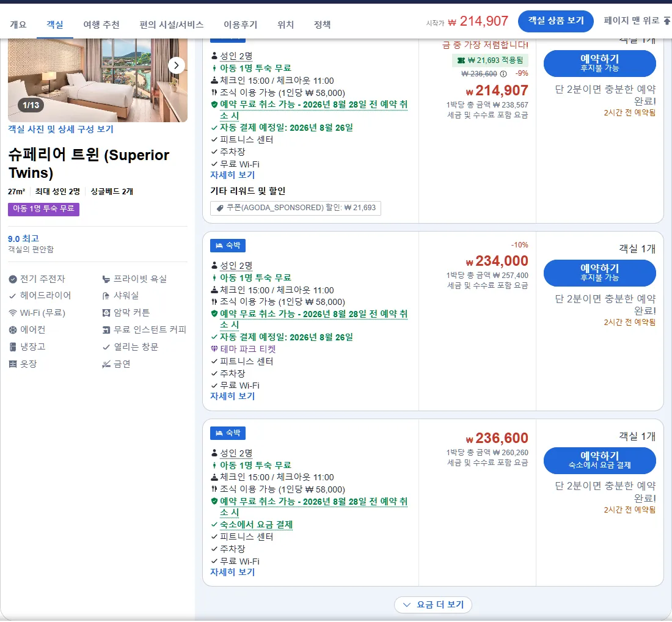Expand 요금 더 보기
This screenshot has width=672, height=622.
(x=433, y=604)
